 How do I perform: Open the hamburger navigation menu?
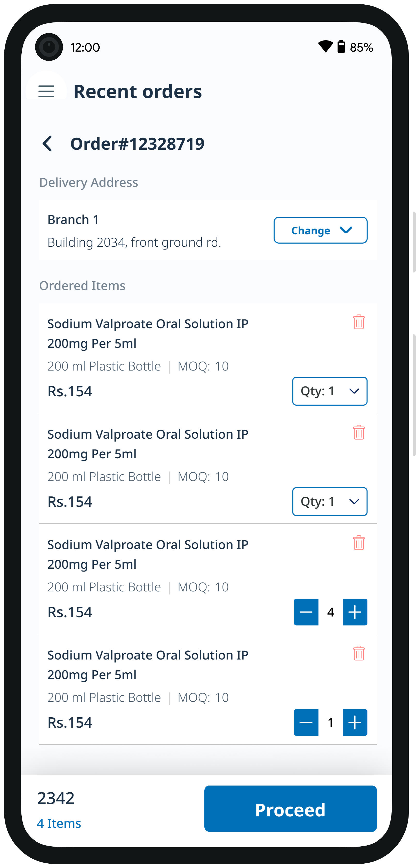click(46, 91)
